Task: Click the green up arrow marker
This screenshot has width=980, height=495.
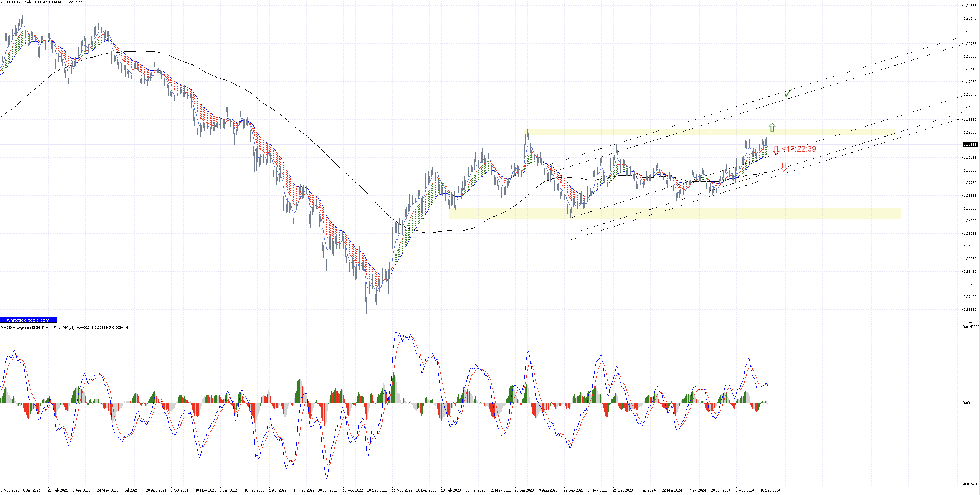Action: [772, 127]
